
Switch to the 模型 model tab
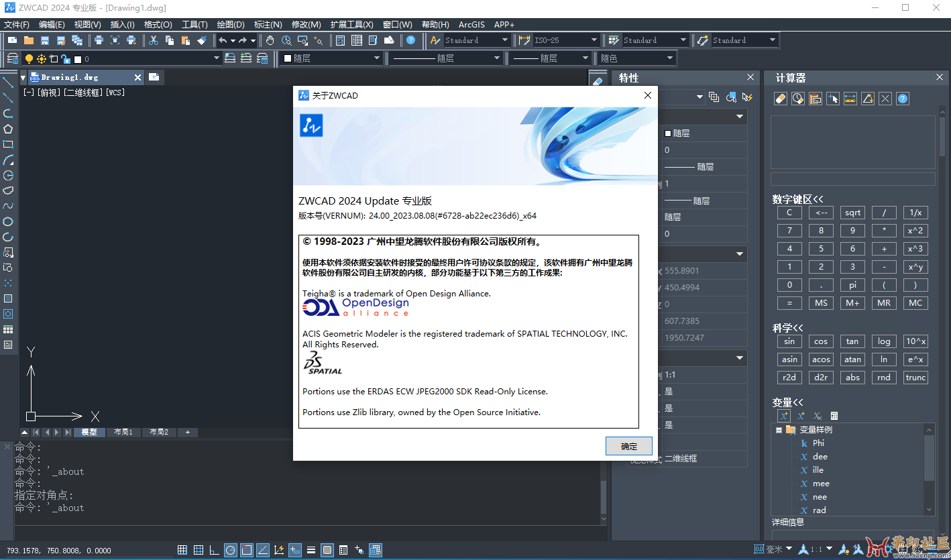(89, 432)
